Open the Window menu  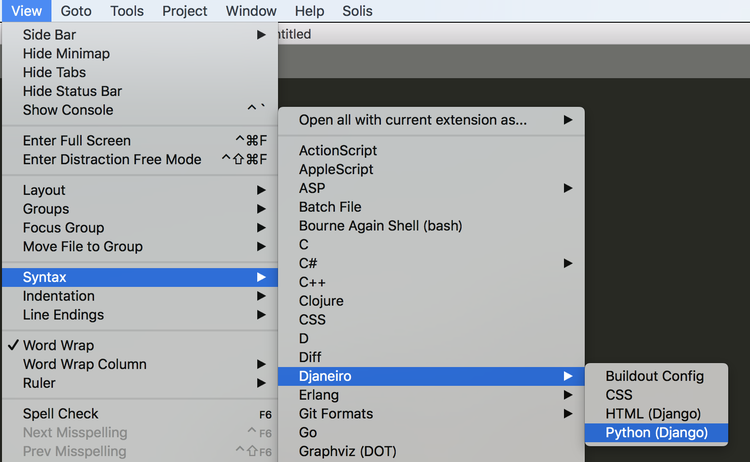pyautogui.click(x=251, y=11)
